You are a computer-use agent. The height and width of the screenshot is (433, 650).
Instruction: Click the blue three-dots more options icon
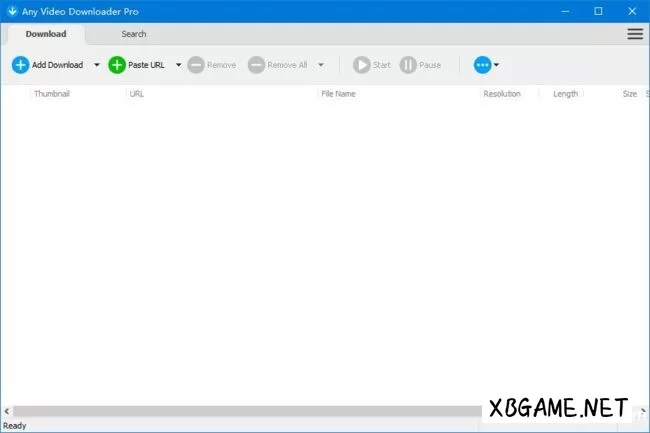(482, 65)
